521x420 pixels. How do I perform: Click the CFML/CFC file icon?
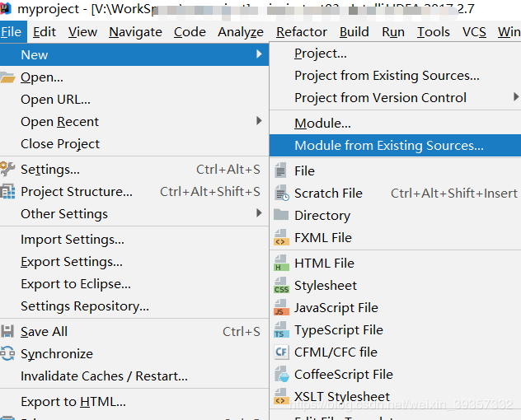point(280,352)
